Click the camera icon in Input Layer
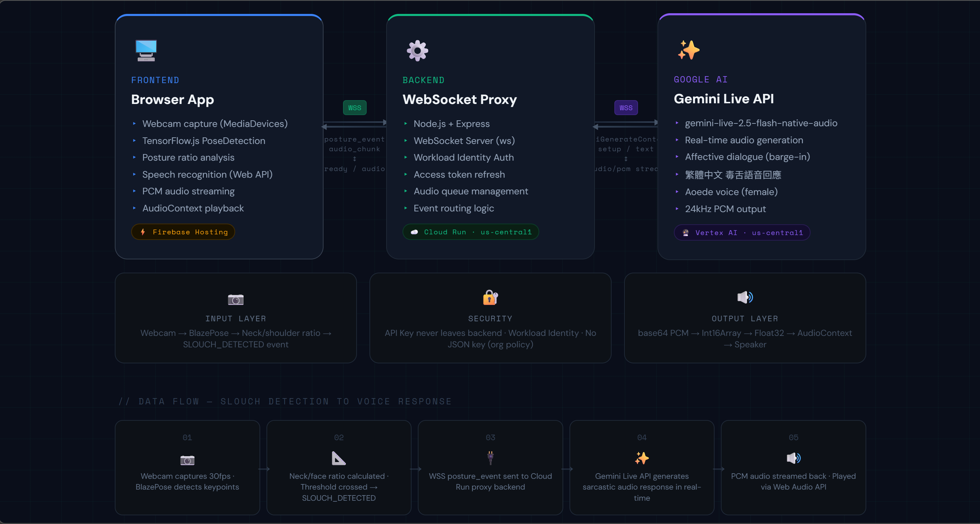 [236, 299]
